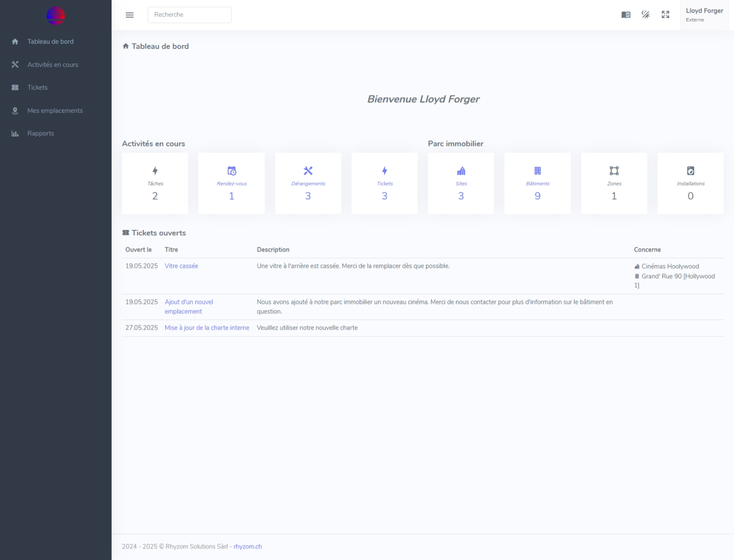This screenshot has height=560, width=734.
Task: Click the Recherche search field
Action: [x=189, y=15]
